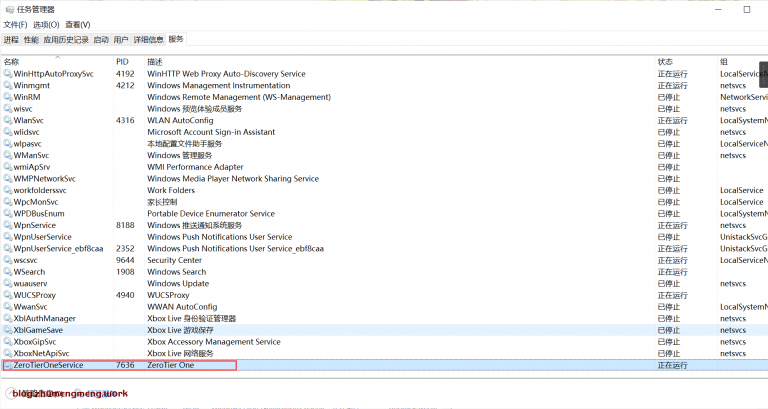Click the service icon beside XblGameSave

click(x=8, y=330)
